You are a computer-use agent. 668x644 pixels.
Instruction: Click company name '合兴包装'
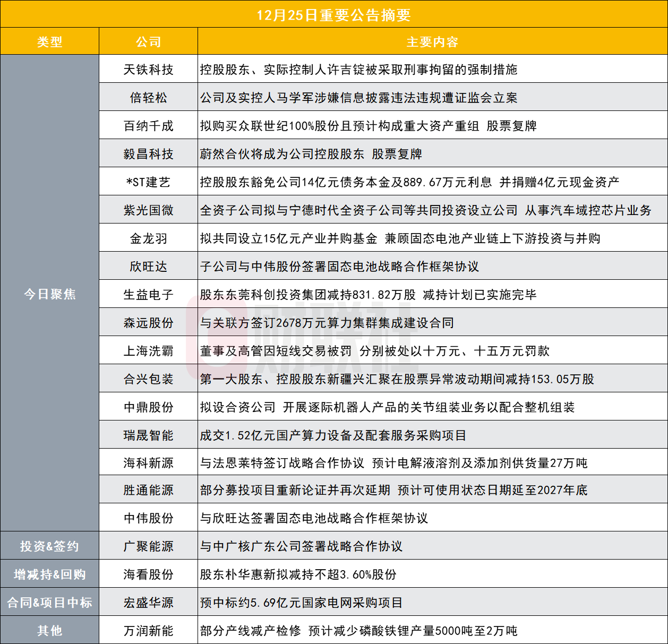[148, 379]
